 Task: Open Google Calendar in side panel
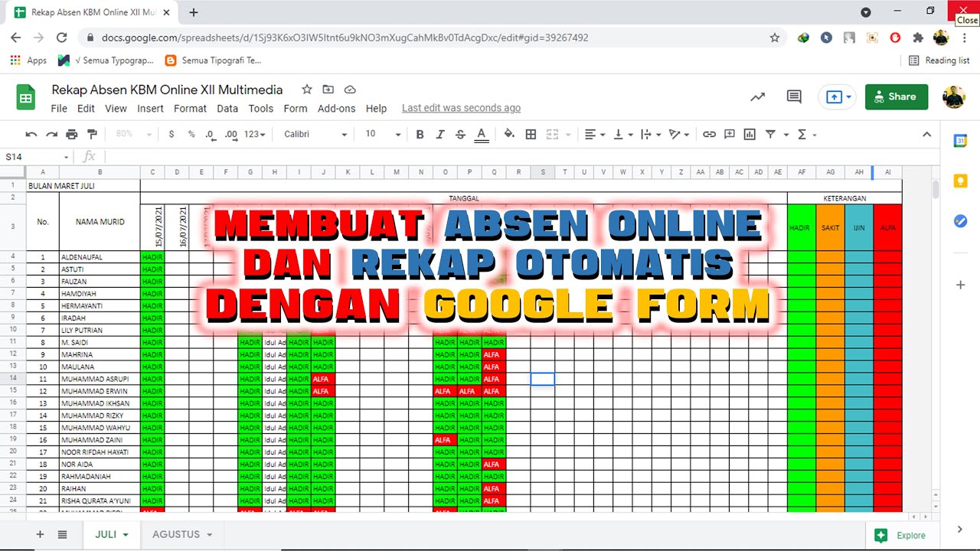click(961, 141)
